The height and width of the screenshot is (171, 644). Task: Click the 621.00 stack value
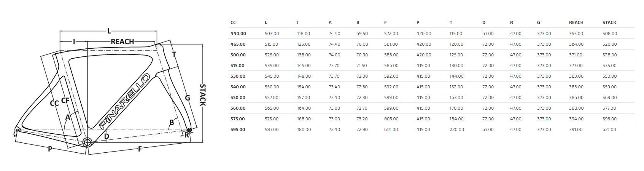click(609, 129)
